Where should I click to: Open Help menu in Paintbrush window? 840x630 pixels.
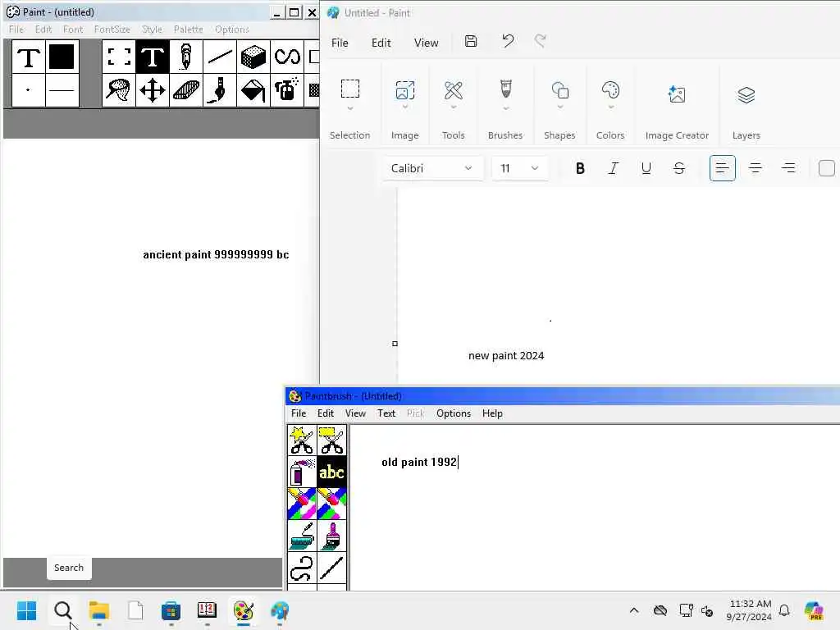(492, 413)
